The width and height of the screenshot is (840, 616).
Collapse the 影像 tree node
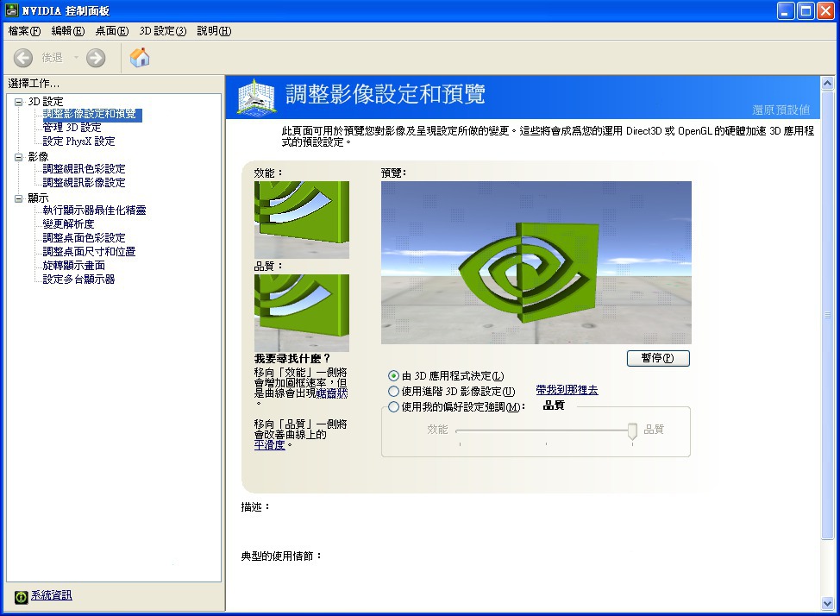(x=19, y=156)
